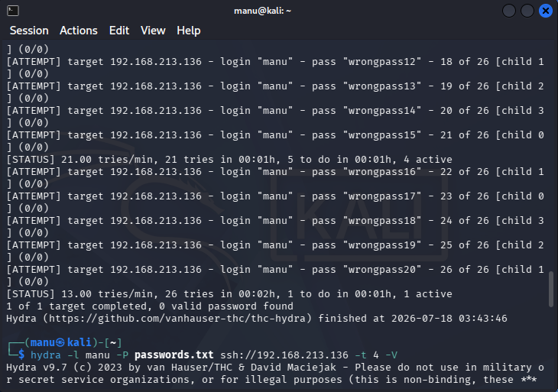Click the "manu㉿kali" prompt text

click(61, 342)
